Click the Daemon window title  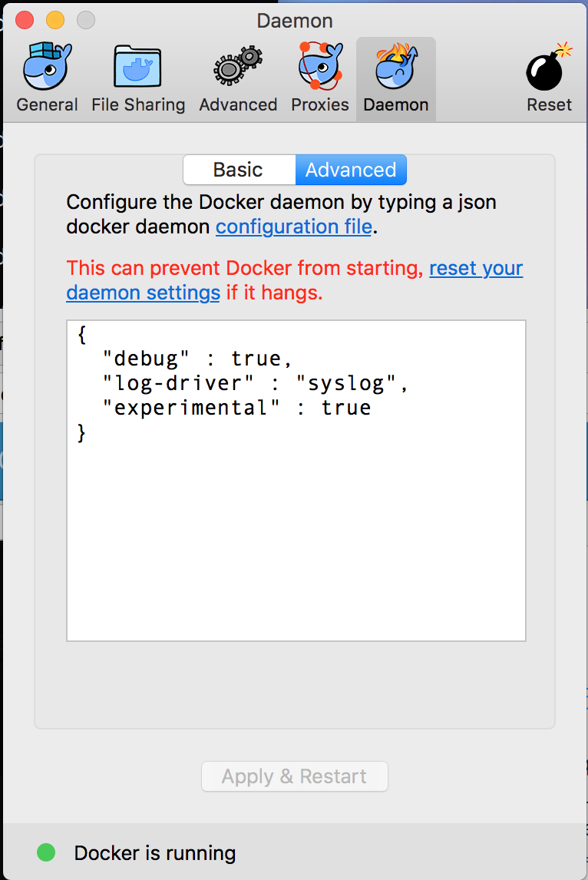pos(295,21)
